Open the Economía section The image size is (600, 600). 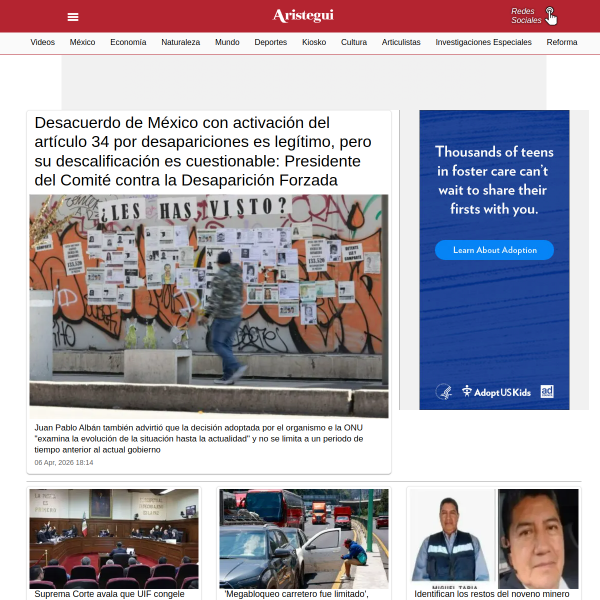[128, 42]
